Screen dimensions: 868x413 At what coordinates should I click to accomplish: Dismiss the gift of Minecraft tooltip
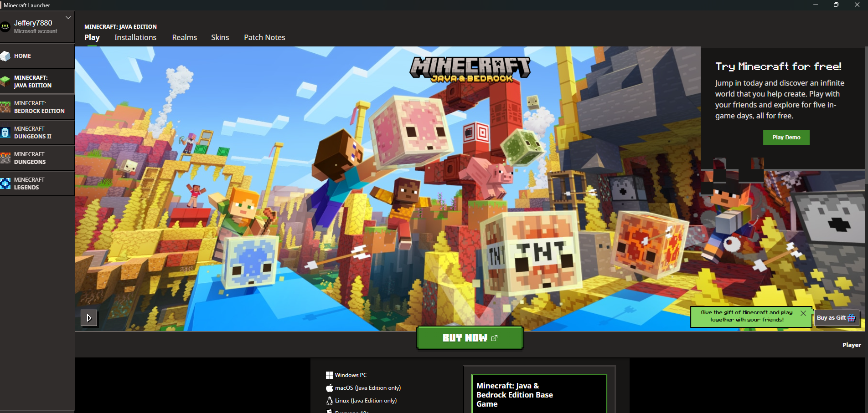click(x=803, y=313)
